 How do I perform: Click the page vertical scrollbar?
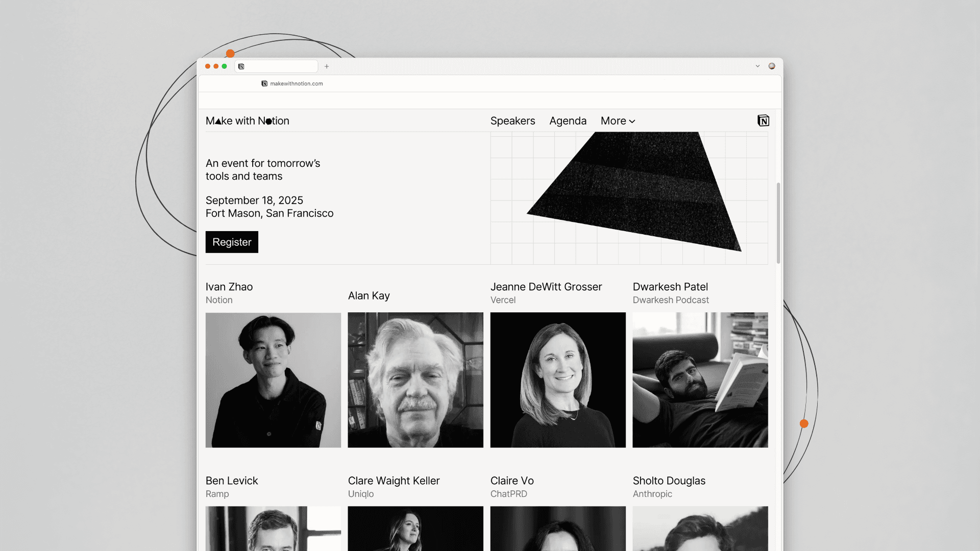(778, 223)
